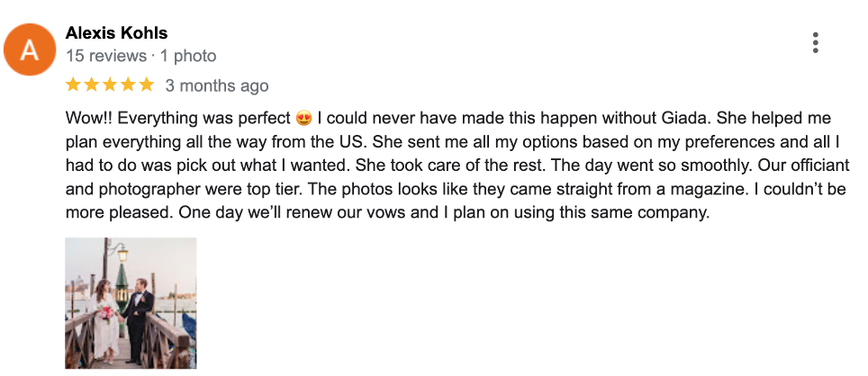This screenshot has width=868, height=376.
Task: Open the three-dot more options menu
Action: 815,42
